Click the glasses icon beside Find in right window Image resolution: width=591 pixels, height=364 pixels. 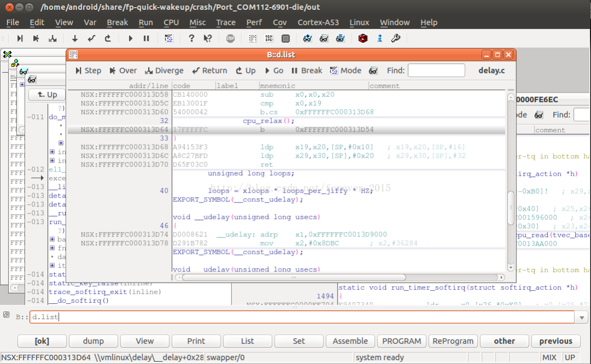click(539, 114)
